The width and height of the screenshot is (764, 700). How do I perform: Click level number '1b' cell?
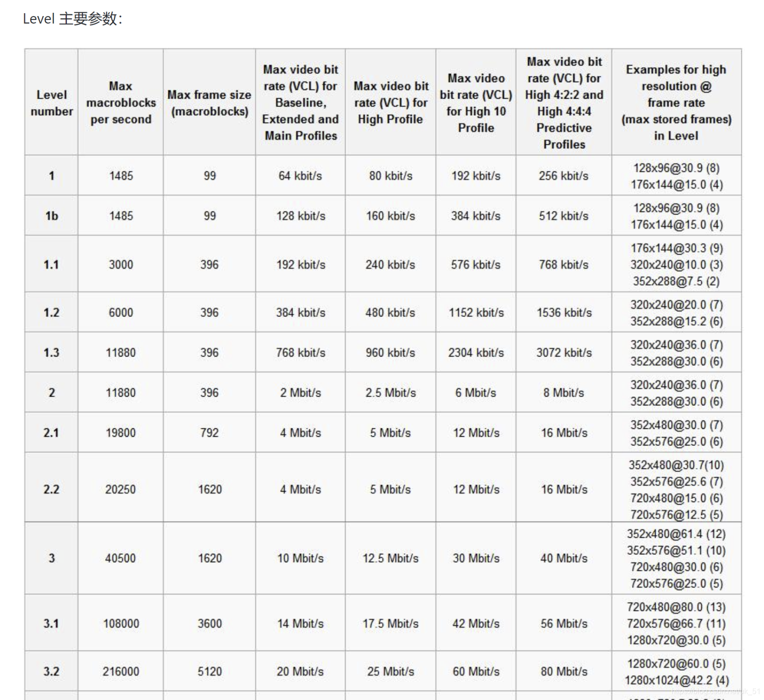click(52, 216)
